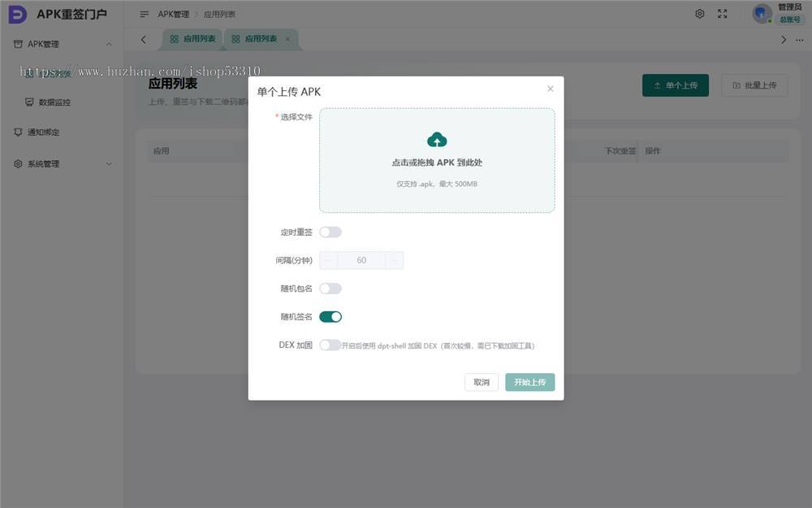This screenshot has width=812, height=508.
Task: Turn off the 随机签名 switch
Action: (330, 317)
